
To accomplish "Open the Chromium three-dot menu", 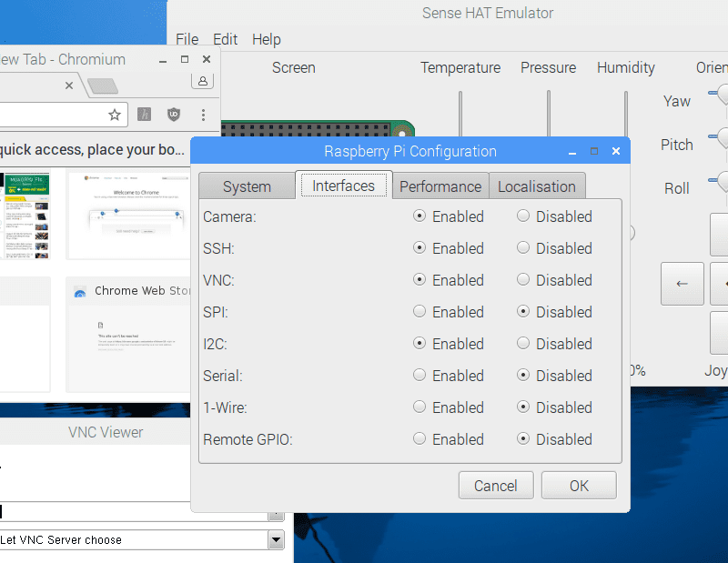I will coord(203,115).
